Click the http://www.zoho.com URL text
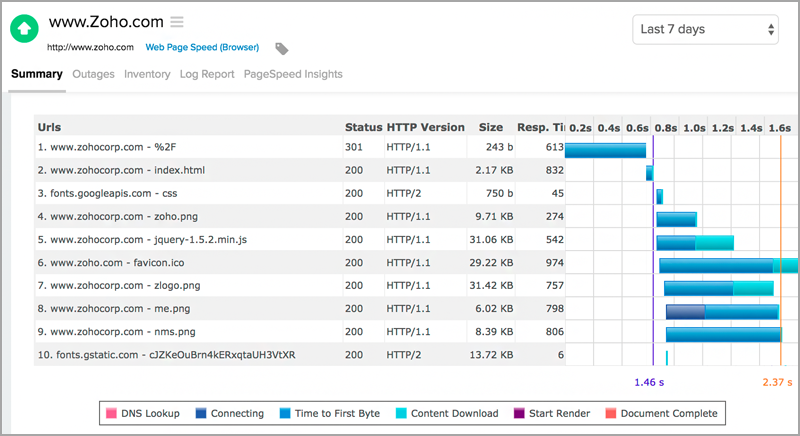 90,47
